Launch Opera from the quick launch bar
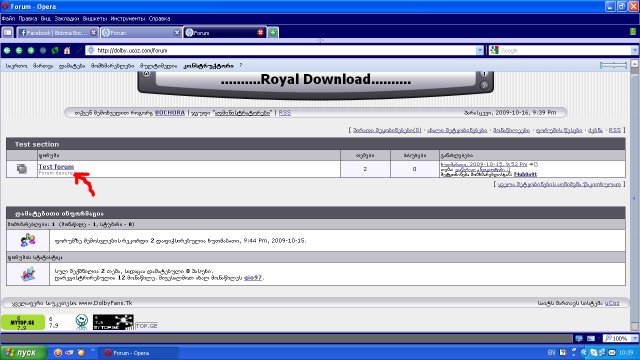This screenshot has width=640, height=360. [58, 353]
